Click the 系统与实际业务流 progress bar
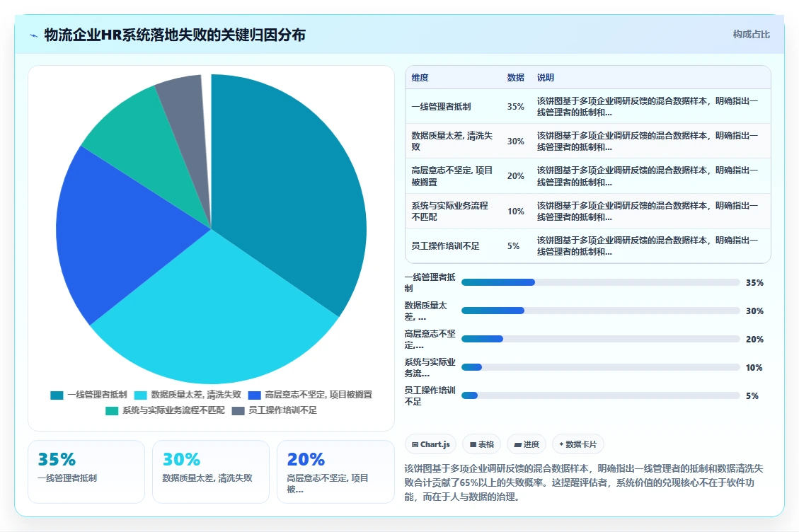 (x=600, y=367)
